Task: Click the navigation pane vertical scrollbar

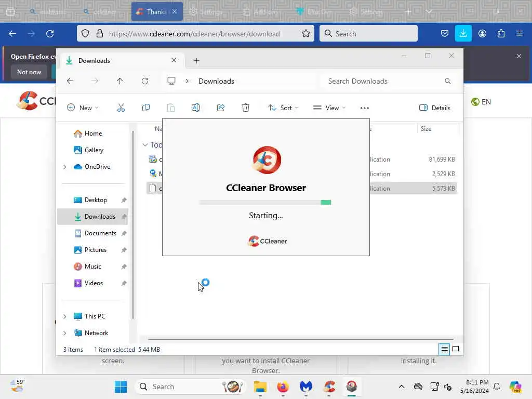Action: click(133, 224)
